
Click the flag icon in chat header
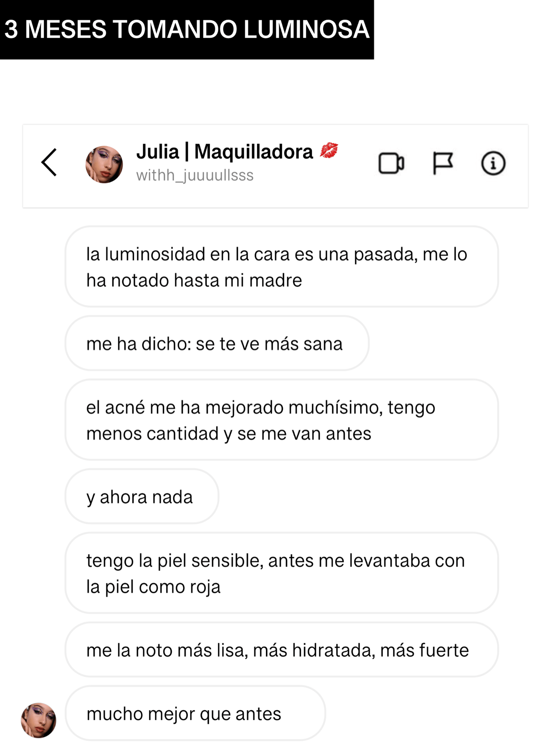[442, 163]
